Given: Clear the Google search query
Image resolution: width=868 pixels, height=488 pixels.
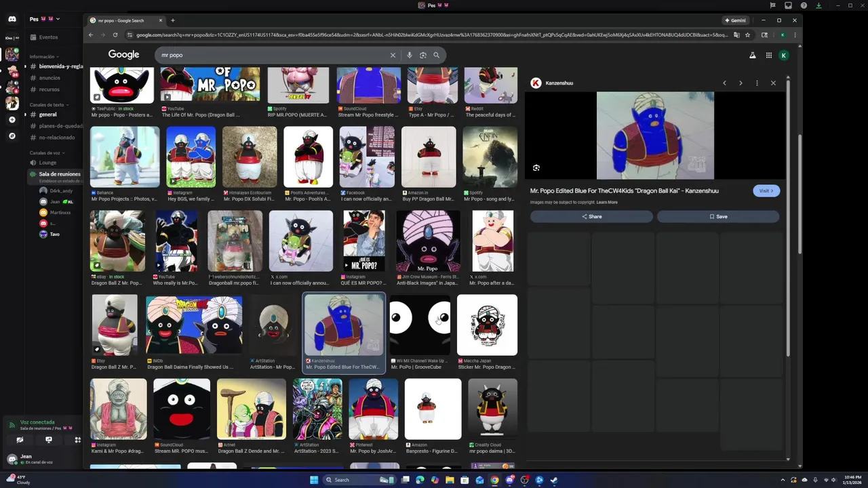Looking at the screenshot, I should tap(393, 55).
